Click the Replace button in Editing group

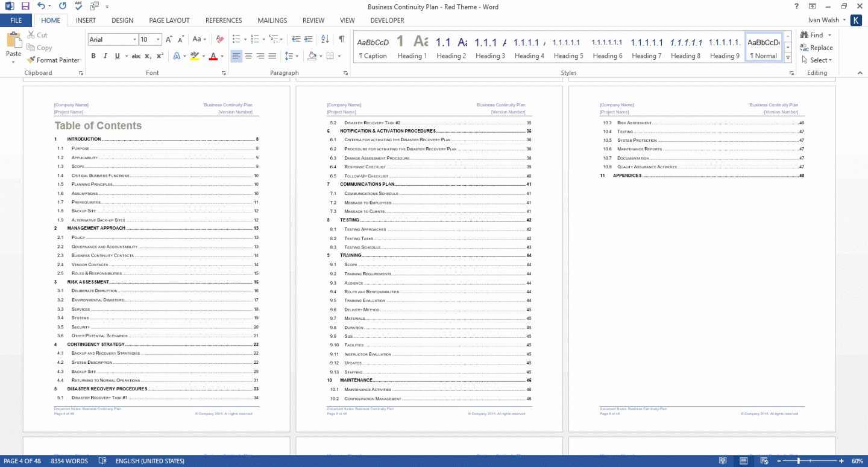(x=816, y=48)
